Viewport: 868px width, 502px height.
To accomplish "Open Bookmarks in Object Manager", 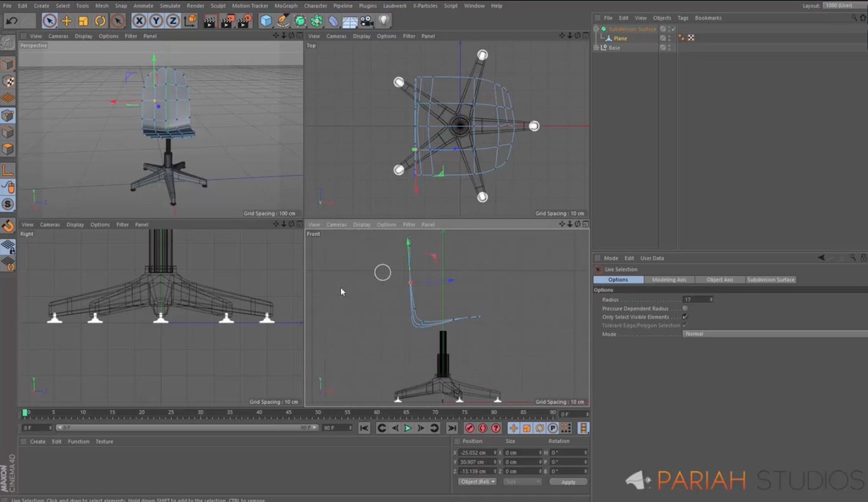I will (708, 18).
